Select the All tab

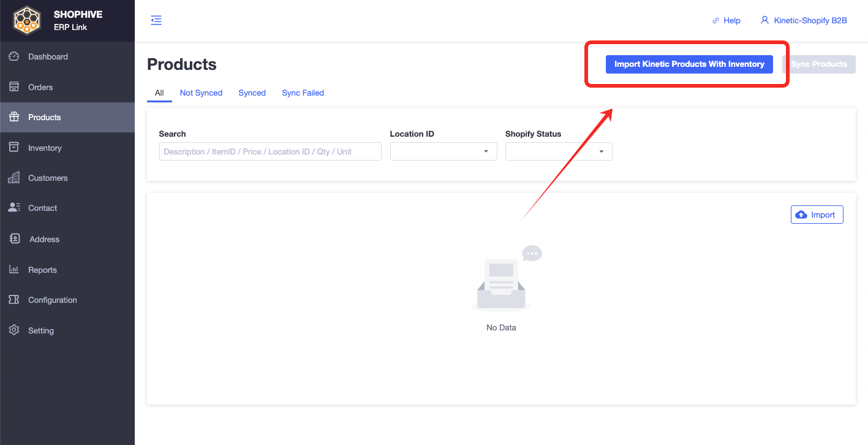159,93
